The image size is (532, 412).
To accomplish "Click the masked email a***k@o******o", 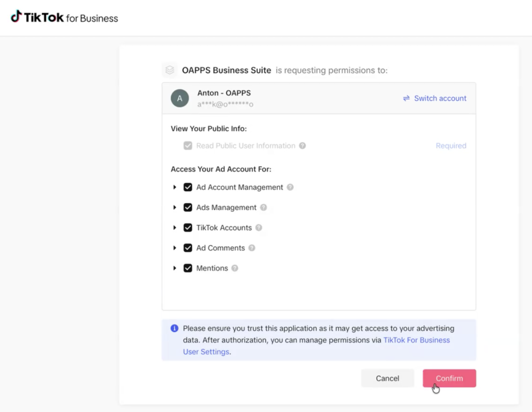I will click(x=225, y=104).
